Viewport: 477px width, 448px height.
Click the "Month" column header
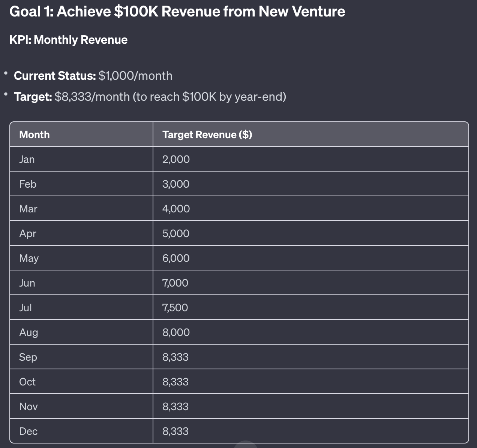click(x=34, y=134)
